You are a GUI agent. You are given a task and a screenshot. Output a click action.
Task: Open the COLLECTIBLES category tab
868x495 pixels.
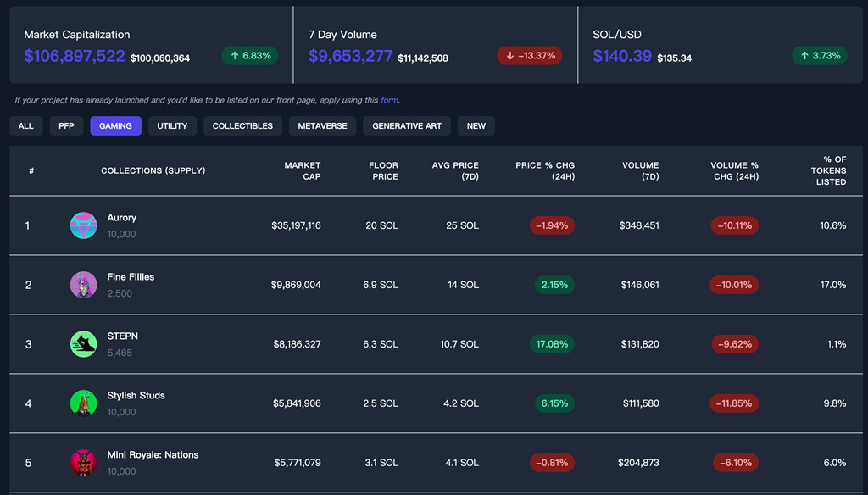(242, 125)
